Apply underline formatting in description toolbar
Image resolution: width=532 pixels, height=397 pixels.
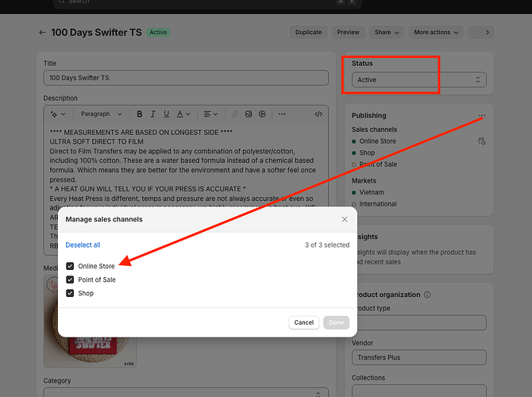pyautogui.click(x=166, y=114)
